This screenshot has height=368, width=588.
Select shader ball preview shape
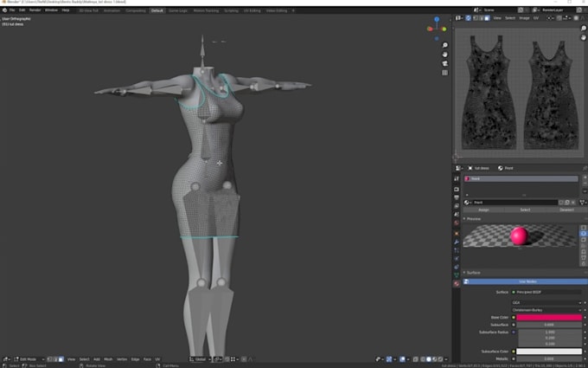coord(584,252)
